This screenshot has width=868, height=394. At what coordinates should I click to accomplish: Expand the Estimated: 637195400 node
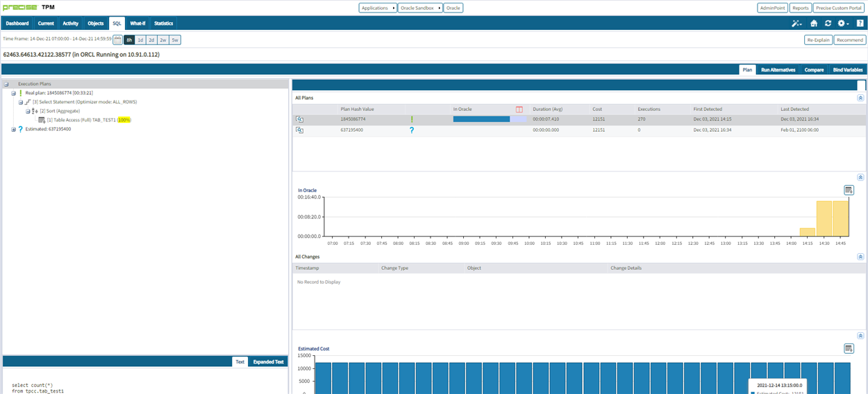[13, 129]
